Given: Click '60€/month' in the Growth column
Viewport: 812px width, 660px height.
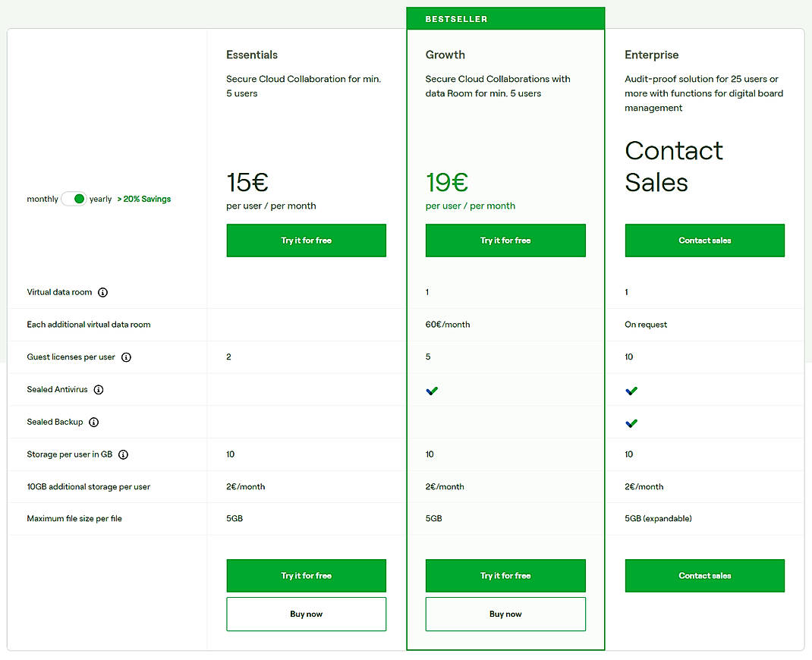Looking at the screenshot, I should coord(448,325).
